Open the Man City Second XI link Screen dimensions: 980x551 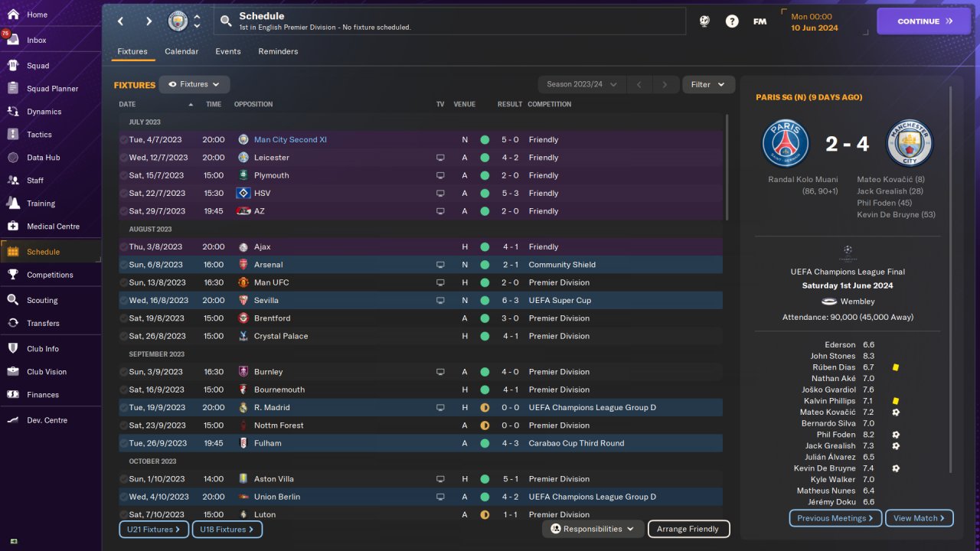point(290,140)
